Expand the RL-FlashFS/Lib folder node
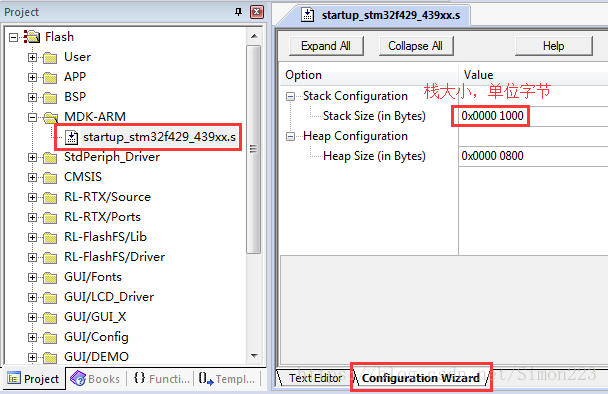608x394 pixels. 33,237
